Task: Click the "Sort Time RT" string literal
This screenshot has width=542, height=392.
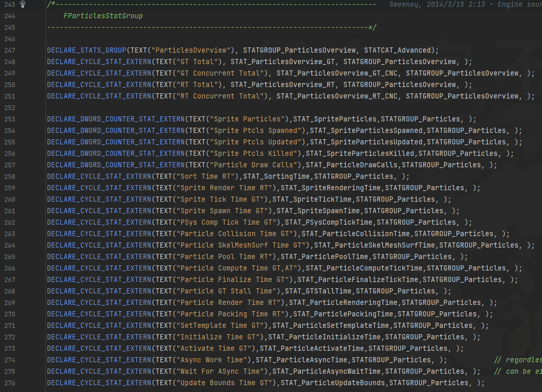Action: point(206,177)
